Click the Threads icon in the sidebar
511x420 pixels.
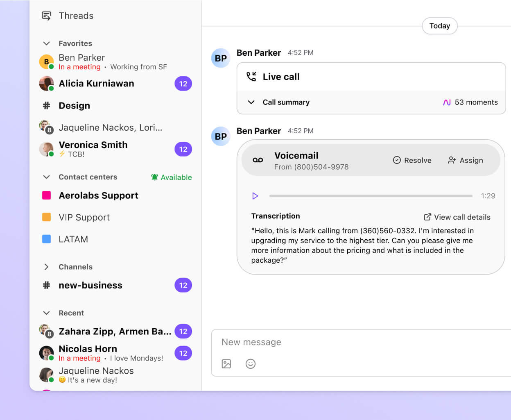(46, 15)
